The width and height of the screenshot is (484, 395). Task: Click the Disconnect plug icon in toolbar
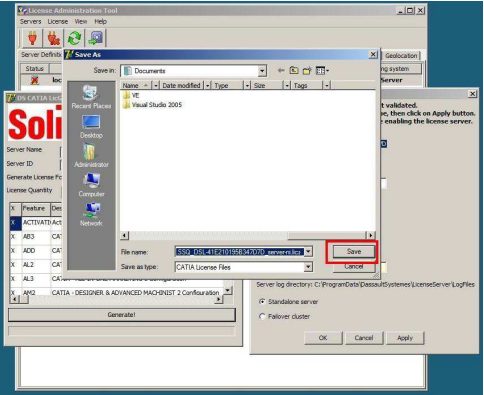[x=53, y=38]
